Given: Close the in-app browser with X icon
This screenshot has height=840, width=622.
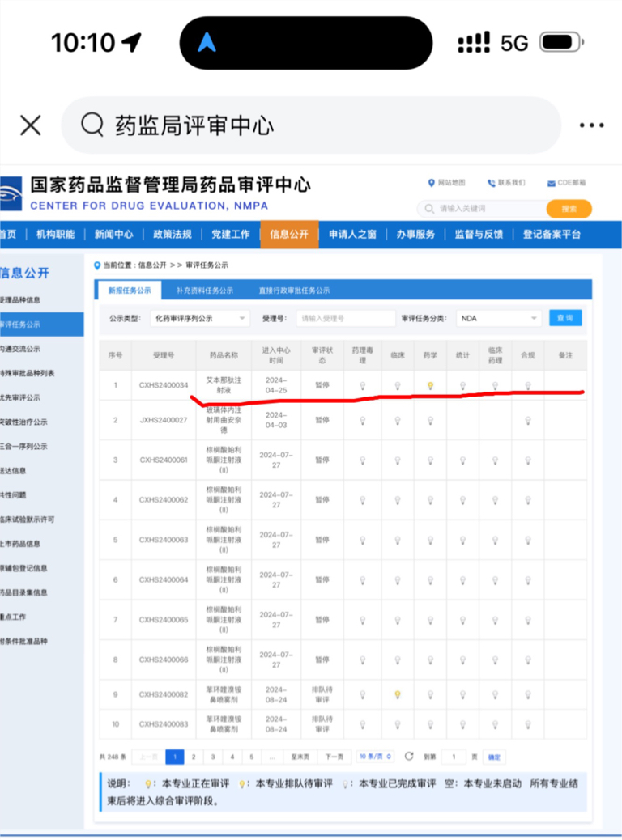Looking at the screenshot, I should 31,126.
